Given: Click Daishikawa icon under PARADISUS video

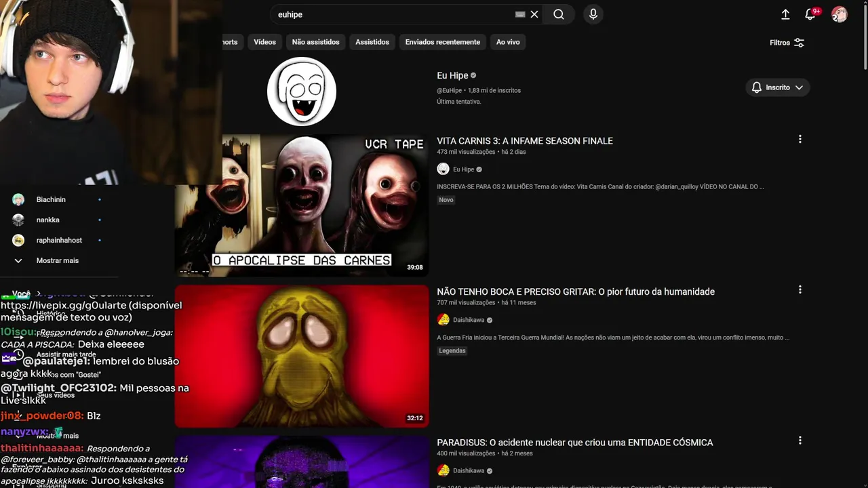Looking at the screenshot, I should click(x=443, y=470).
